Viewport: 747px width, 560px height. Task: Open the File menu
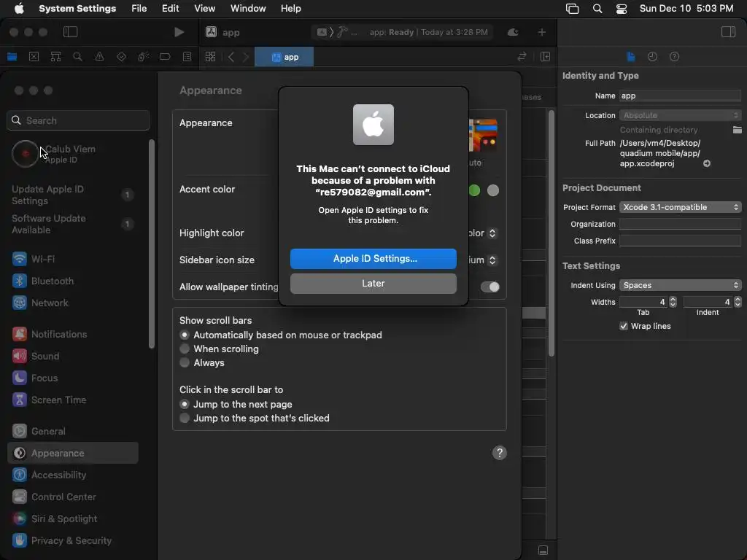(139, 9)
